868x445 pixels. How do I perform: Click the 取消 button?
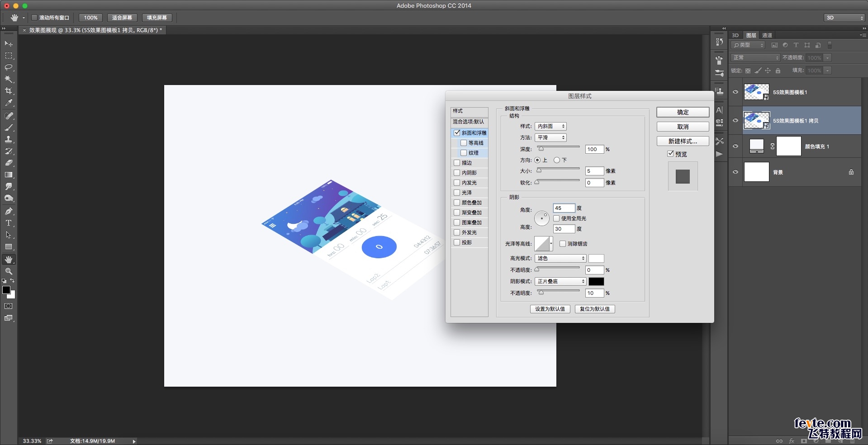pyautogui.click(x=683, y=127)
